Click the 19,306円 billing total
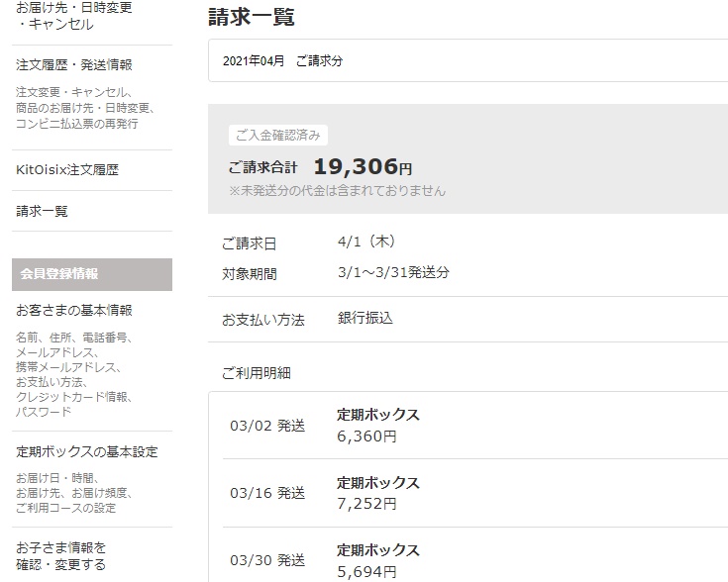Image resolution: width=728 pixels, height=582 pixels. point(363,166)
